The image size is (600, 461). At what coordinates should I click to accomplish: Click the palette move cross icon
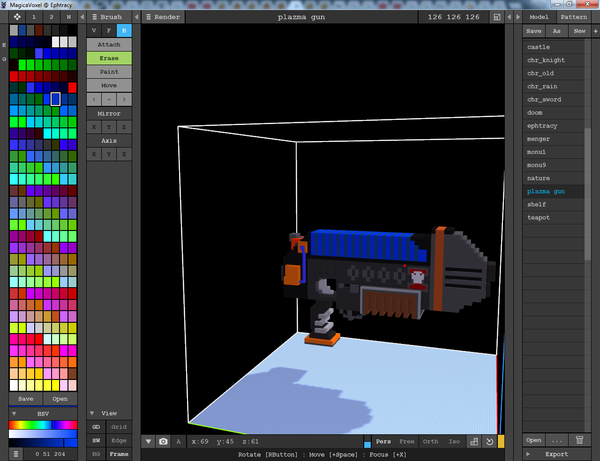15,17
